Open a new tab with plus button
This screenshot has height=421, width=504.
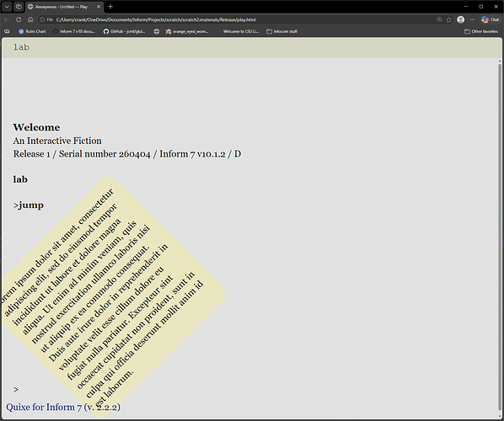(x=110, y=7)
